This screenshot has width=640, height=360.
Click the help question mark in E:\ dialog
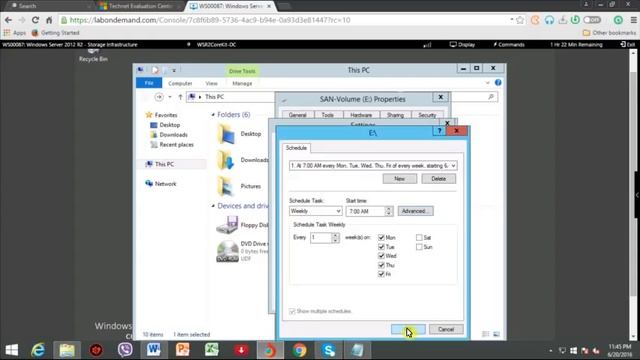pos(439,131)
